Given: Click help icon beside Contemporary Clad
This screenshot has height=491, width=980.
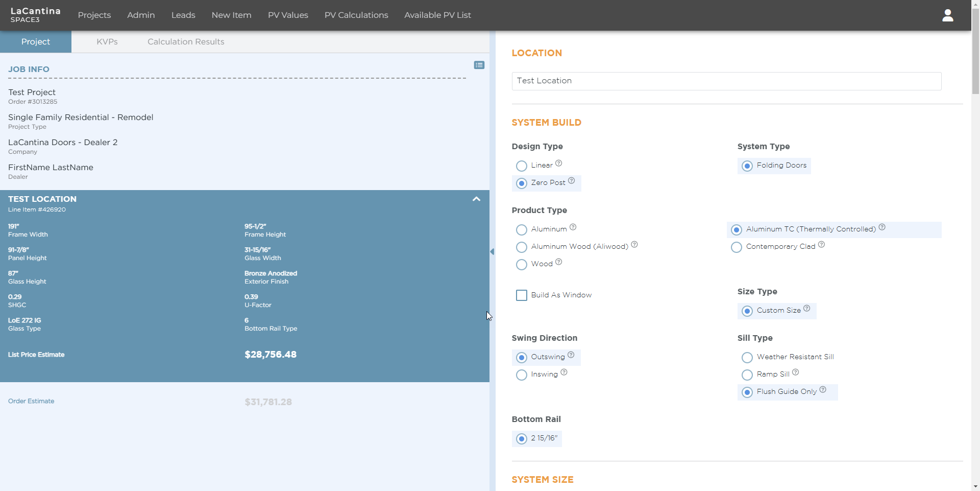Looking at the screenshot, I should point(821,245).
